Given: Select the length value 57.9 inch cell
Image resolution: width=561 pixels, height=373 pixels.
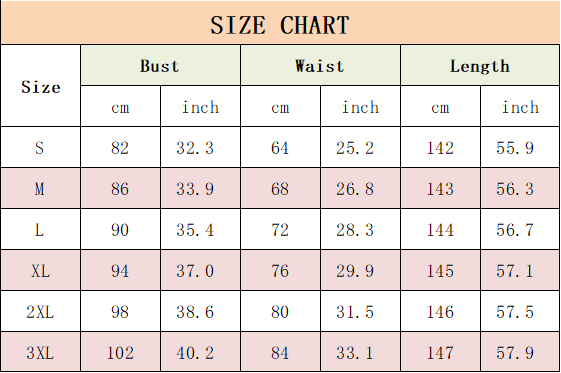Looking at the screenshot, I should [520, 352].
